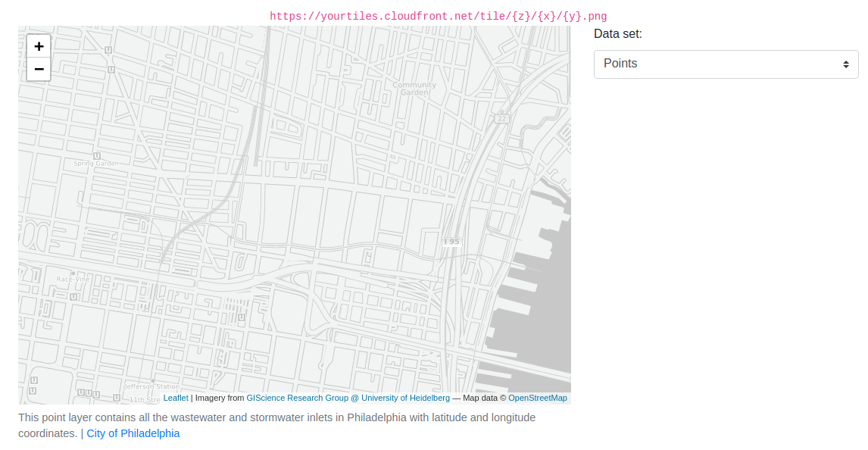
Task: Click the Spring Garden station marker
Action: tap(95, 155)
